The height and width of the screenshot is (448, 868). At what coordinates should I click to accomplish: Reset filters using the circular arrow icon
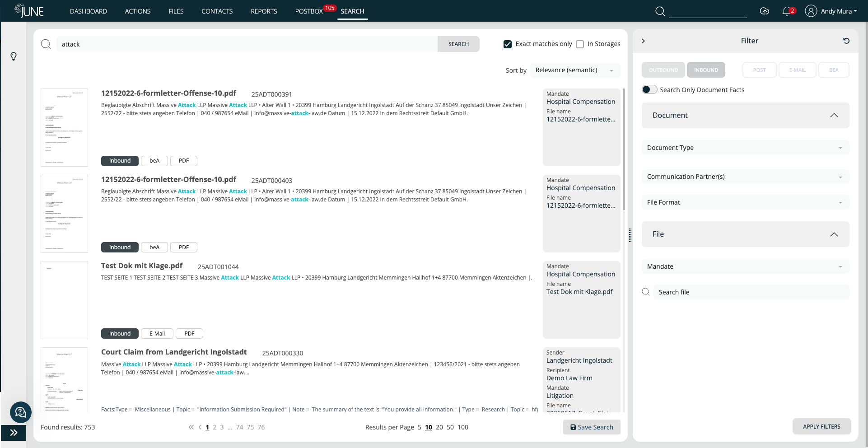(847, 41)
